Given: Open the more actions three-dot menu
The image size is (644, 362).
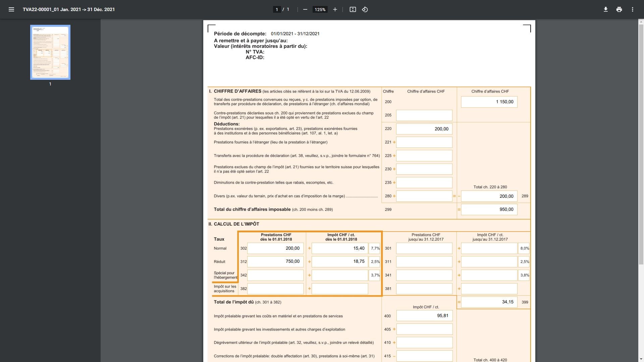Looking at the screenshot, I should (632, 9).
